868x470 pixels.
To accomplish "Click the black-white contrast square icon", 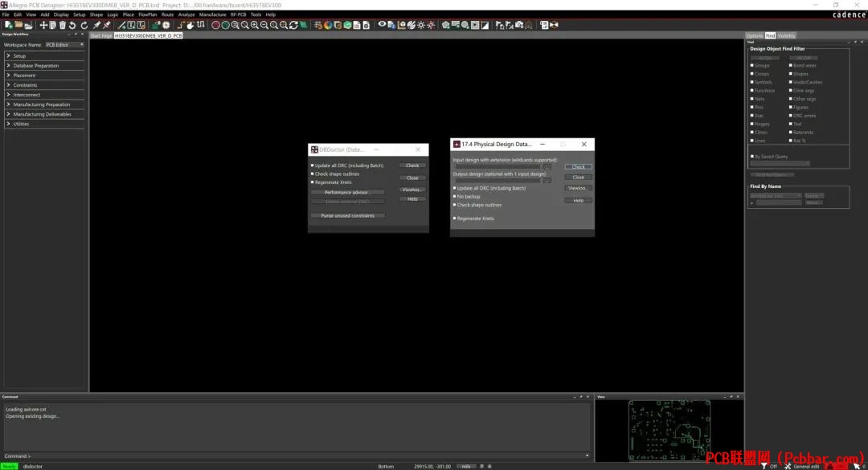I will [x=485, y=25].
